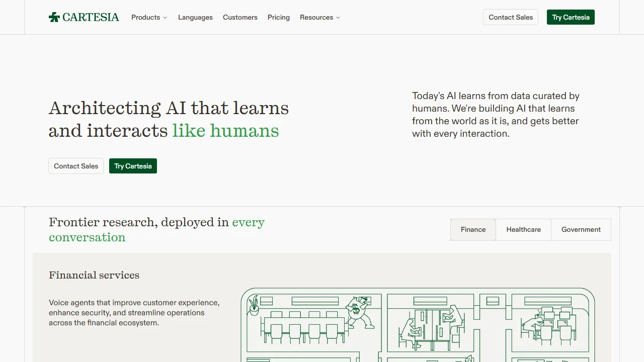Image resolution: width=644 pixels, height=362 pixels.
Task: Switch to the Healthcare tab
Action: [x=523, y=230]
